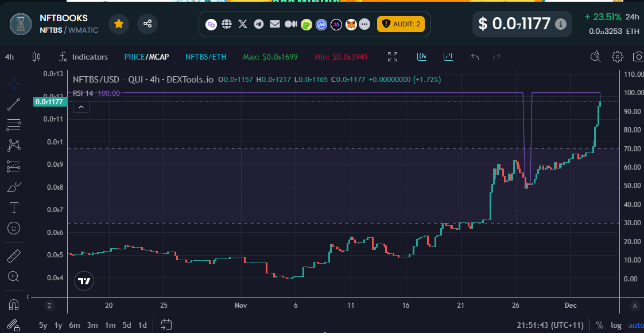Image resolution: width=644 pixels, height=333 pixels.
Task: Open the go-to-date calendar icon
Action: pyautogui.click(x=166, y=325)
